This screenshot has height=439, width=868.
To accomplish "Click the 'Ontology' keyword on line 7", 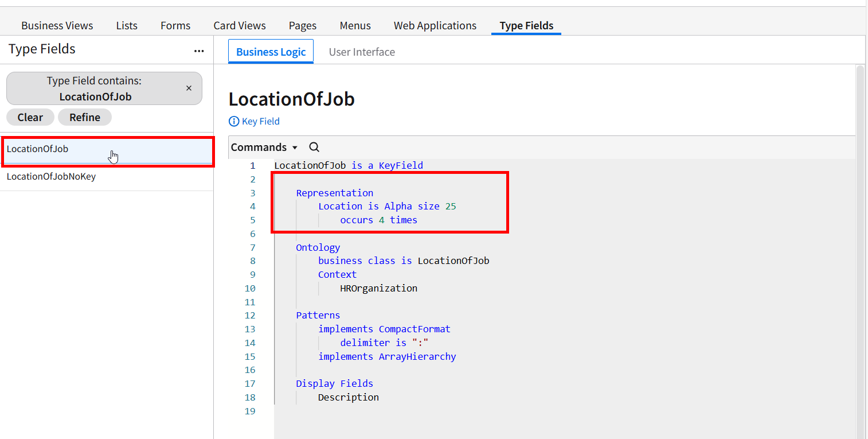I will (x=318, y=247).
